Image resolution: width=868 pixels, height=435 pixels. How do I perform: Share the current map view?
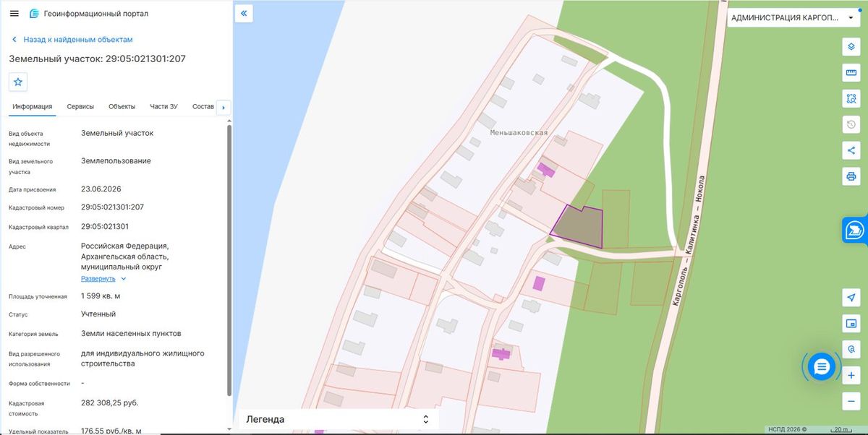[x=851, y=150]
